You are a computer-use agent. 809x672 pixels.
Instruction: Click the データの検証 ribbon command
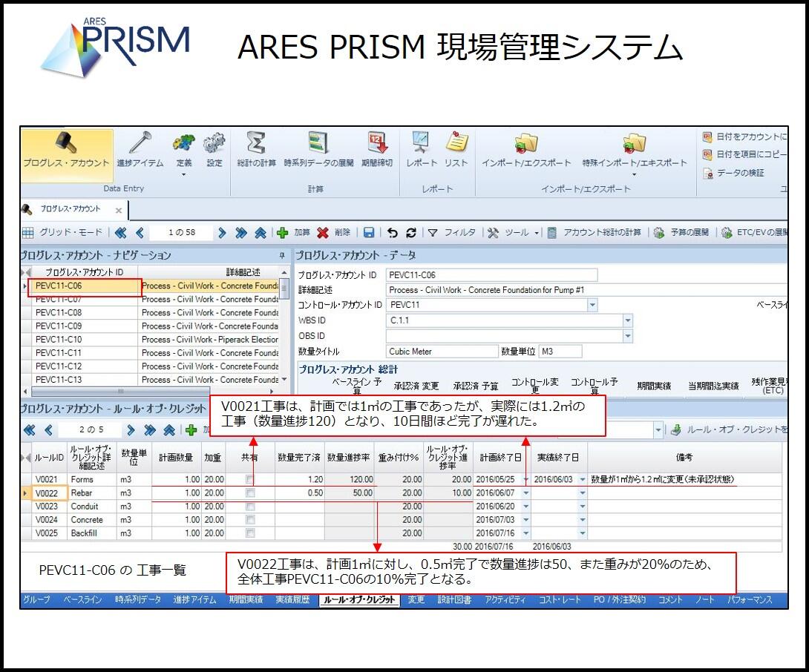[733, 173]
